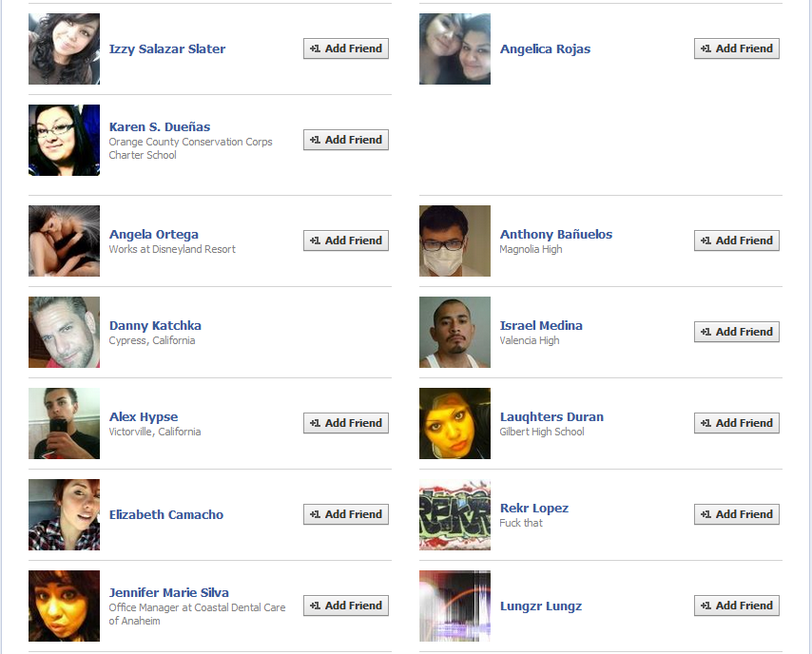Image resolution: width=812 pixels, height=654 pixels.
Task: Click Add Friend next to Angelica Rojas
Action: coord(736,48)
